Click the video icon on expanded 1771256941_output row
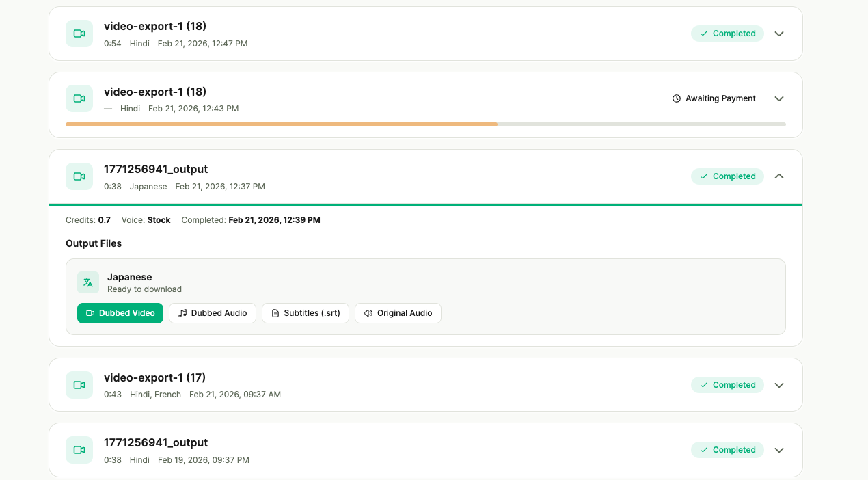Screen dimensions: 868x480 pyautogui.click(x=79, y=176)
